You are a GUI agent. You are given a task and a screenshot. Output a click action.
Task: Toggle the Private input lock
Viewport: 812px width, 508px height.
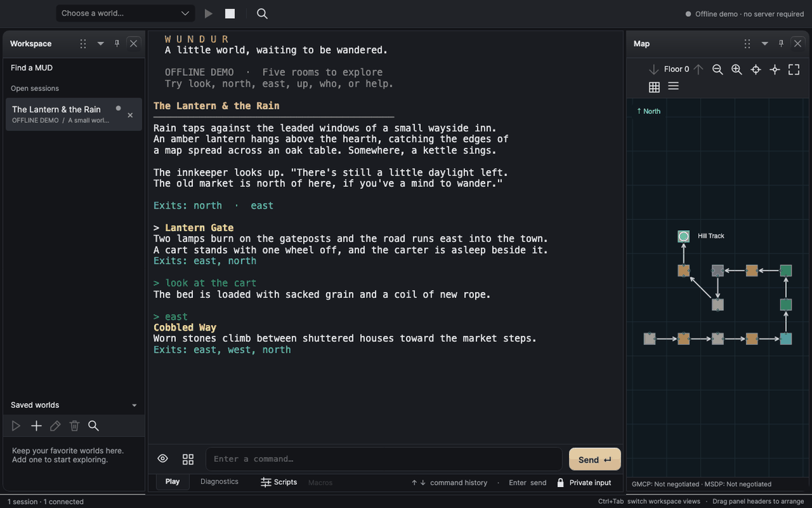point(584,483)
